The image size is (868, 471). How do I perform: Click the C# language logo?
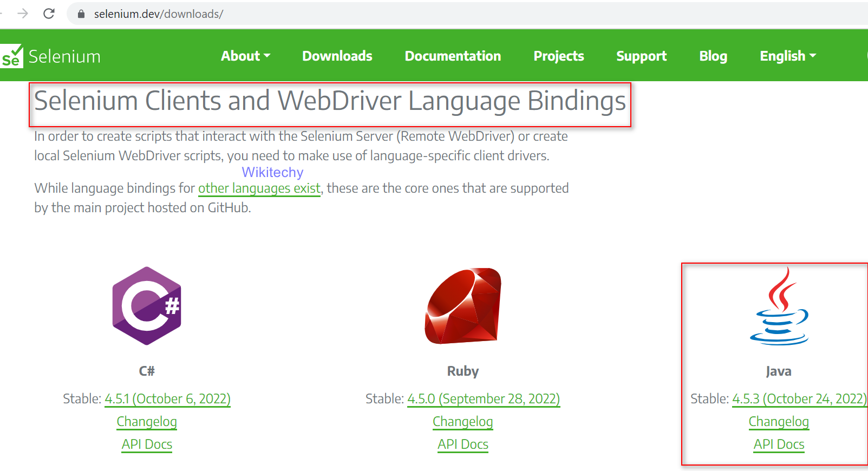[147, 306]
